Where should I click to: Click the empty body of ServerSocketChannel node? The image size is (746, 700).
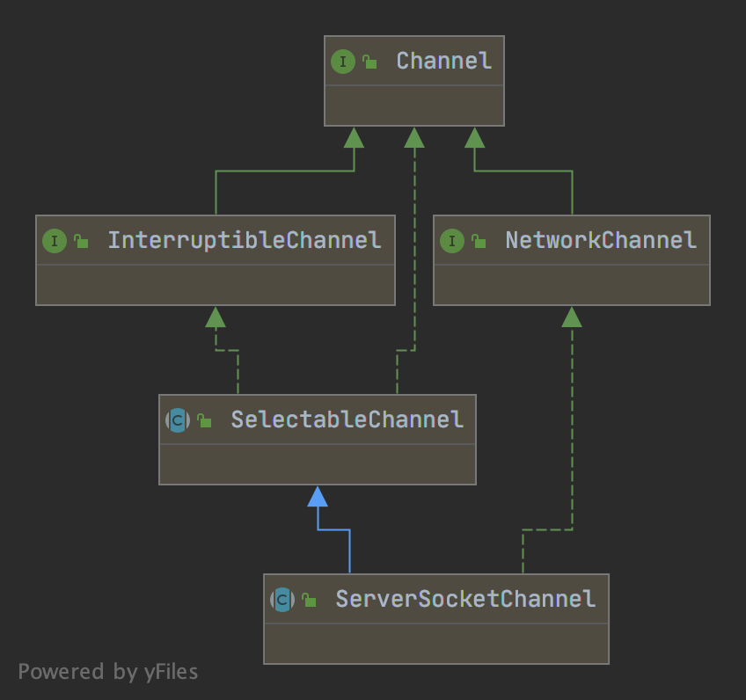(436, 643)
